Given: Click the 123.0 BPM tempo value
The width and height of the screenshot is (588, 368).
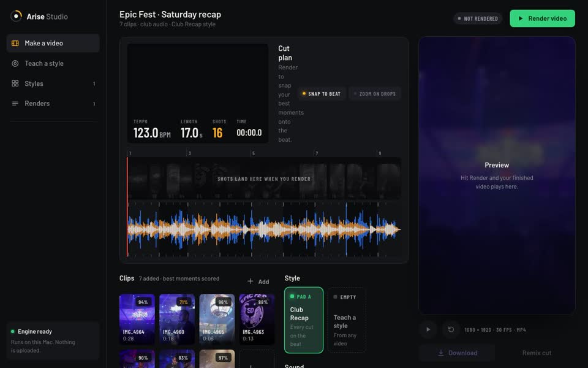Looking at the screenshot, I should click(x=152, y=133).
